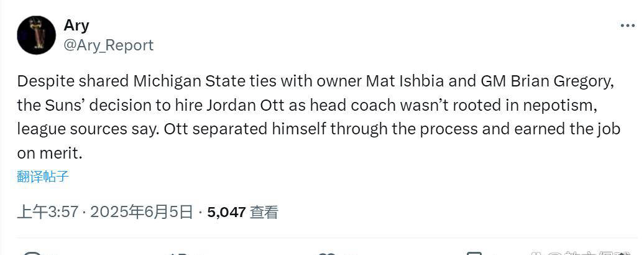
Task: Open the @Ary_Report handle link
Action: click(108, 45)
